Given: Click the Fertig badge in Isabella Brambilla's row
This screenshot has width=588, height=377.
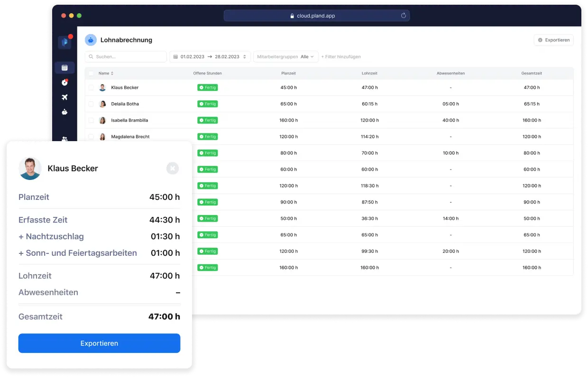Looking at the screenshot, I should (x=208, y=120).
